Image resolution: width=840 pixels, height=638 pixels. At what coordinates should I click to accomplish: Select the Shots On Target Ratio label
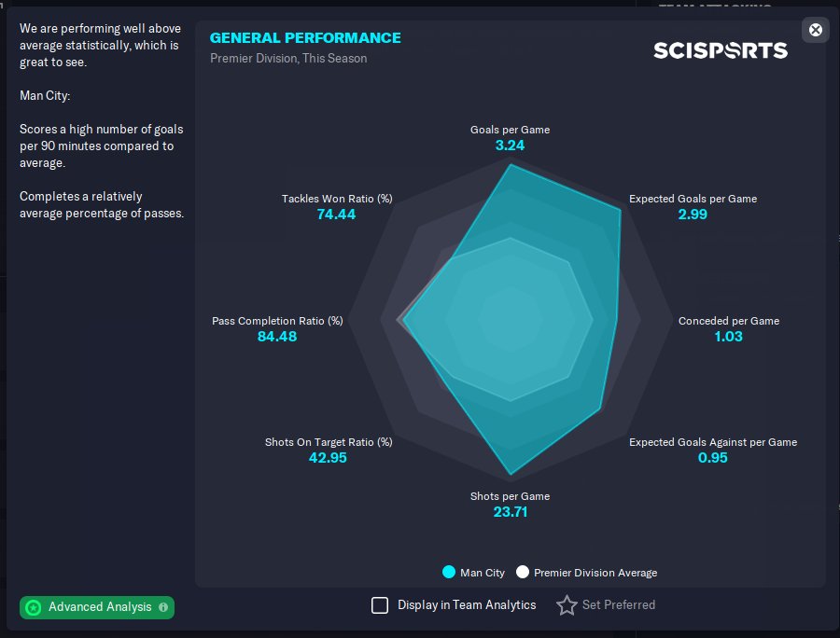pyautogui.click(x=329, y=442)
